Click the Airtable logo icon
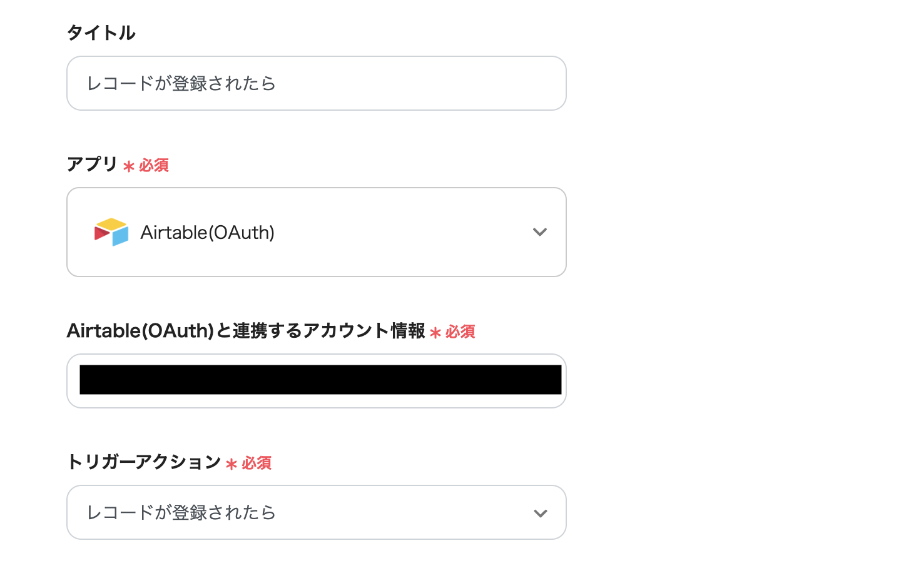 (111, 232)
